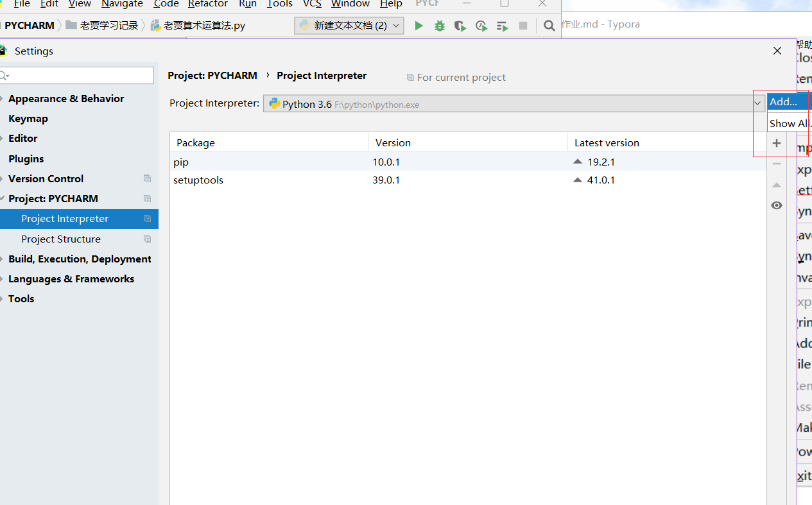Click copy icon beside Project Structure

pos(147,239)
